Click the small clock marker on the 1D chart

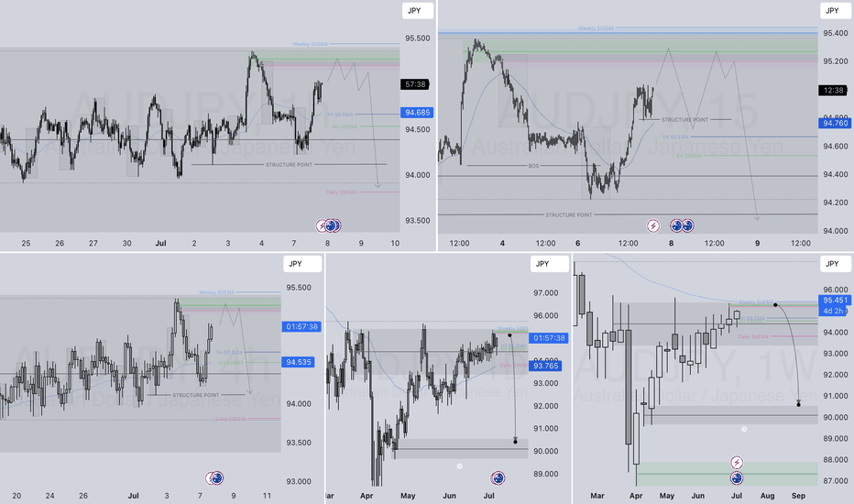pyautogui.click(x=460, y=466)
